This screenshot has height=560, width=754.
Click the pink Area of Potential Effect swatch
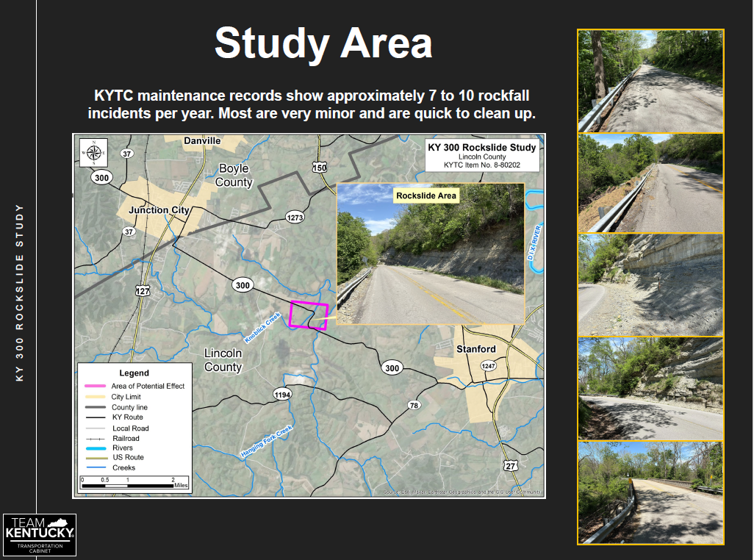[96, 386]
